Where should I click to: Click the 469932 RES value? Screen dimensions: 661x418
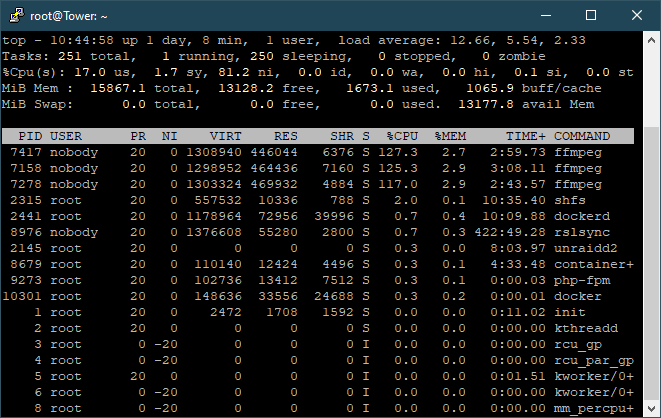coord(274,184)
